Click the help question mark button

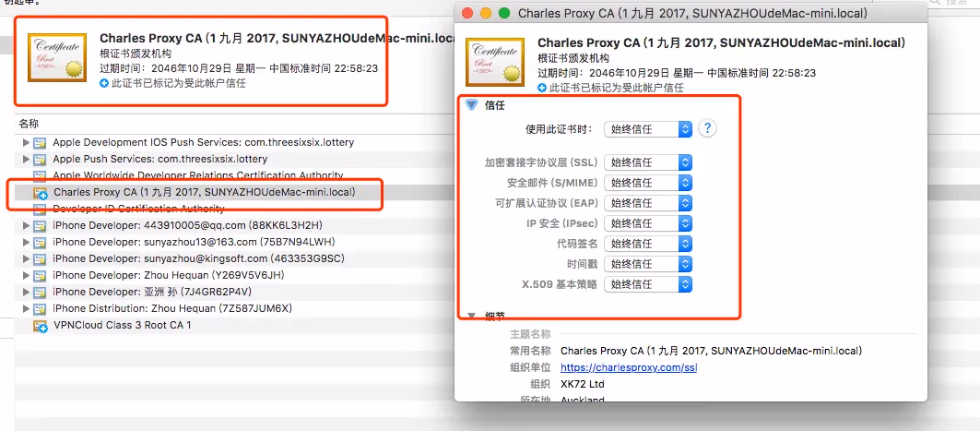tap(707, 128)
